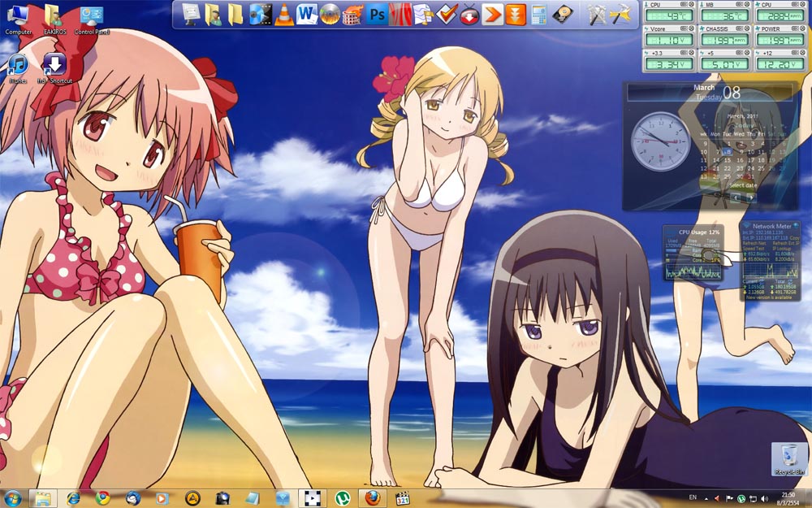Click the Select date label in calendar

click(743, 185)
